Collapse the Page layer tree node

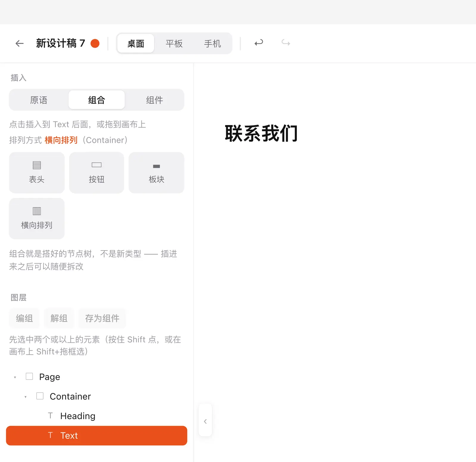15,377
